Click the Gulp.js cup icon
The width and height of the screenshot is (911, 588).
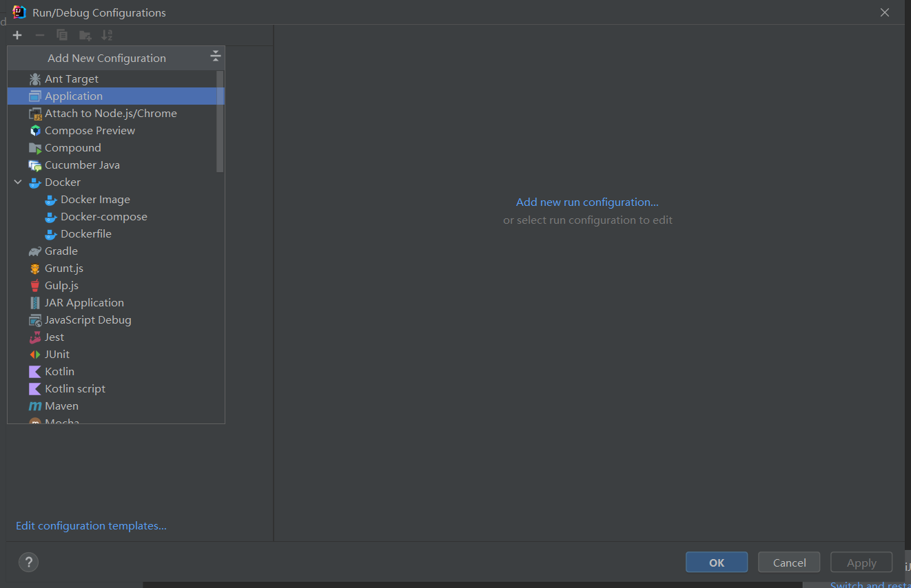pos(35,286)
